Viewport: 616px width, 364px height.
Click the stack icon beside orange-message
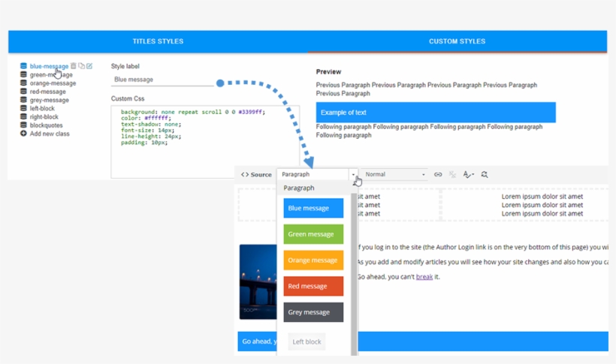point(23,83)
